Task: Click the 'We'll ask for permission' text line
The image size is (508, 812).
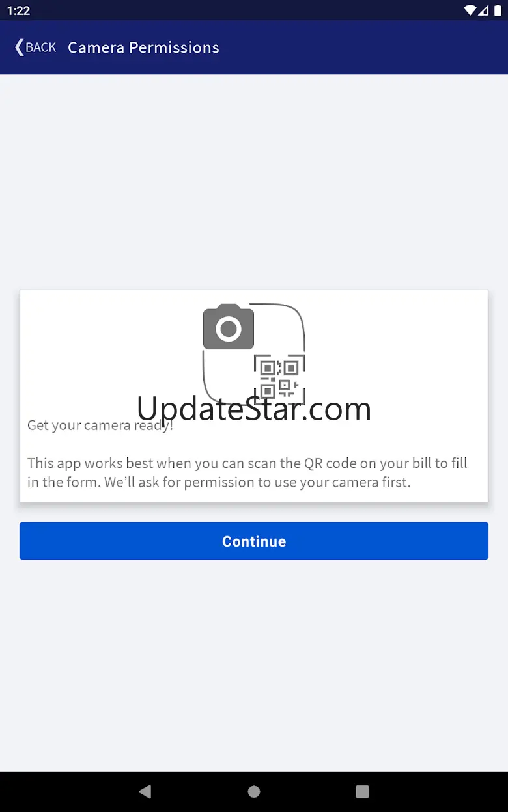Action: coord(219,483)
